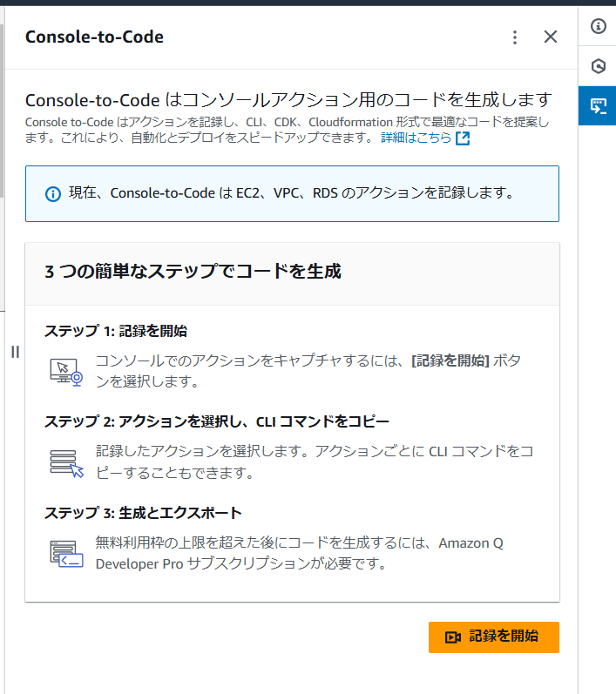Follow the 詳細はこちら link
The height and width of the screenshot is (694, 616).
pos(416,138)
